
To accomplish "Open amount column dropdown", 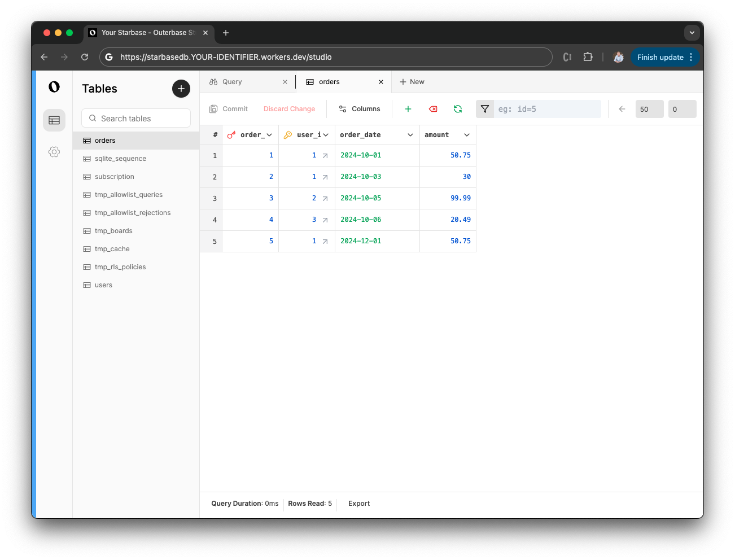I will tap(467, 135).
